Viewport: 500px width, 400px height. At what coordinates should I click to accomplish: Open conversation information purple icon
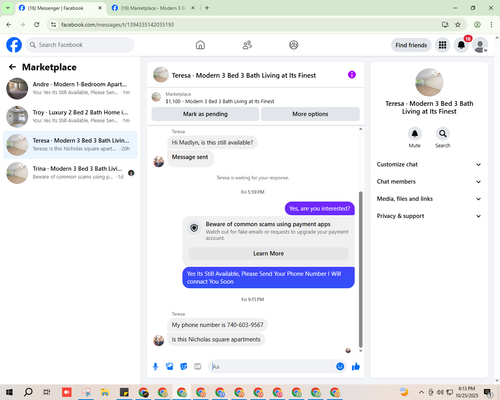pyautogui.click(x=352, y=75)
